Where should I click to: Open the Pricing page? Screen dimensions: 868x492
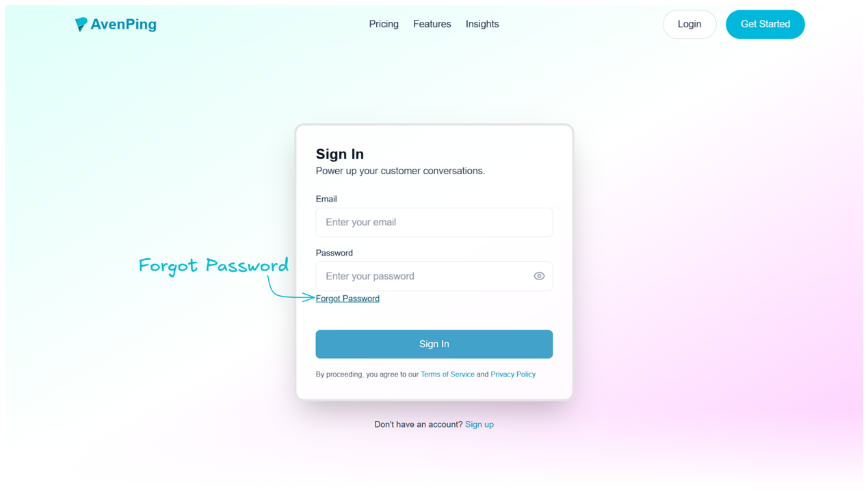pyautogui.click(x=383, y=24)
